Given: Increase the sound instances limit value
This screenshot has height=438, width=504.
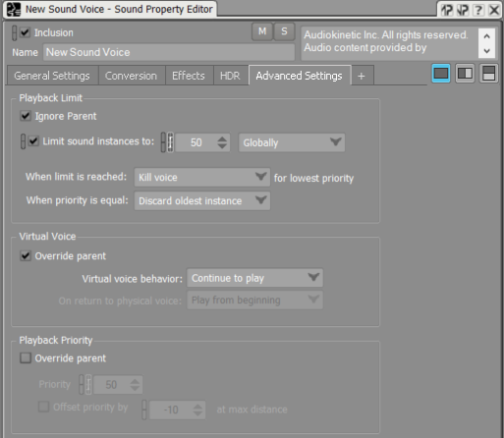Looking at the screenshot, I should coord(222,138).
